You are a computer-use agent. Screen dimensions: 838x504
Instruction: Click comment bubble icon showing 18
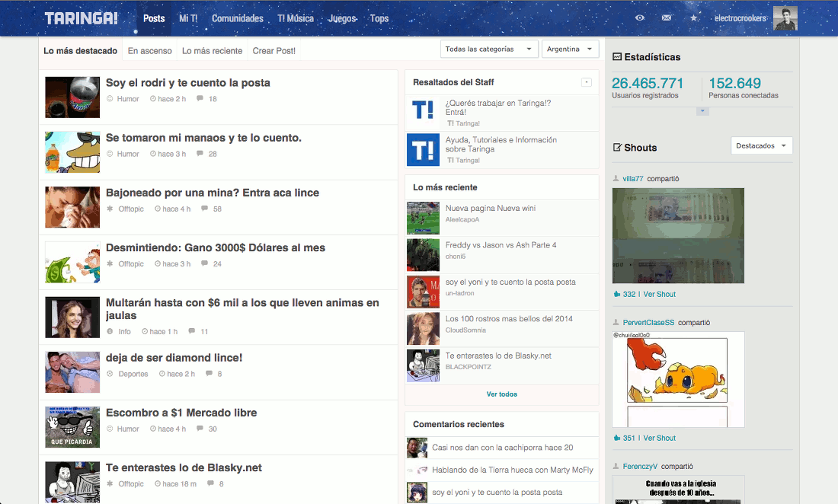tap(200, 98)
